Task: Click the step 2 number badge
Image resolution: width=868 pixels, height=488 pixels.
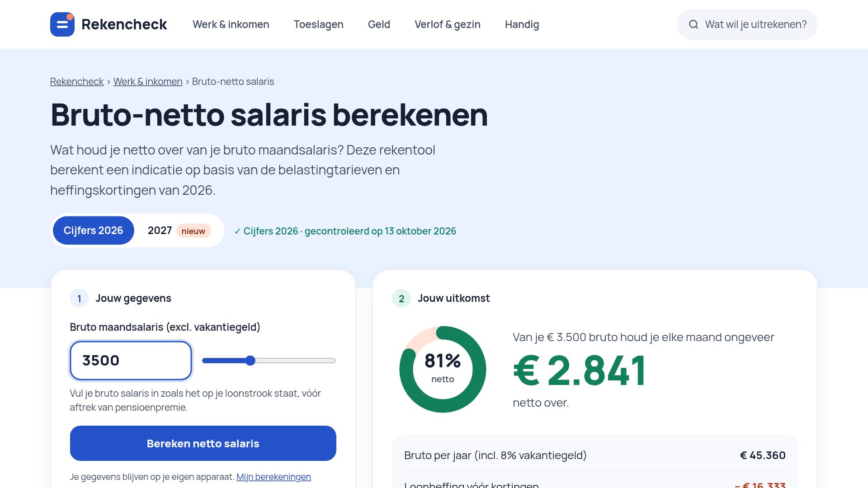Action: (x=401, y=298)
